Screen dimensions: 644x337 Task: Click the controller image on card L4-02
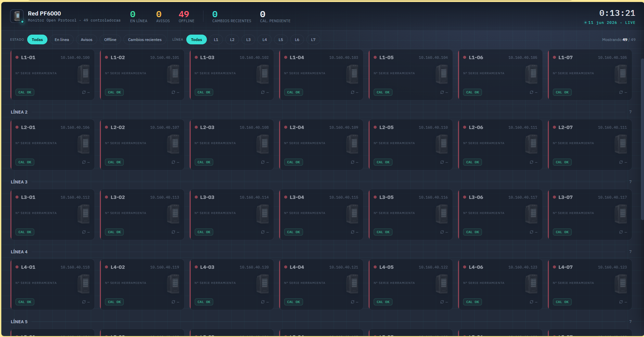pyautogui.click(x=173, y=284)
